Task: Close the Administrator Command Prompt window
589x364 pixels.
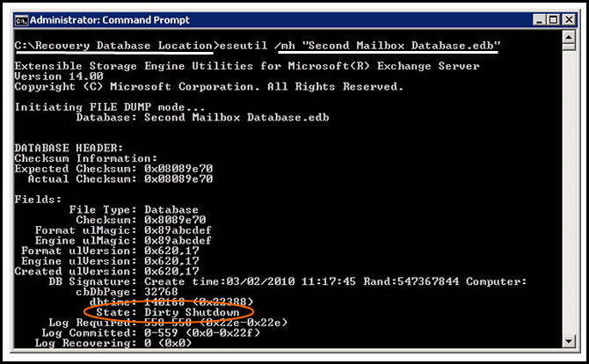Action: [x=567, y=18]
